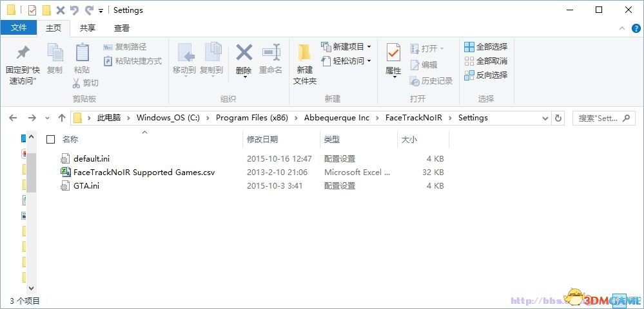Create a New folder
This screenshot has width=644, height=309.
click(305, 64)
